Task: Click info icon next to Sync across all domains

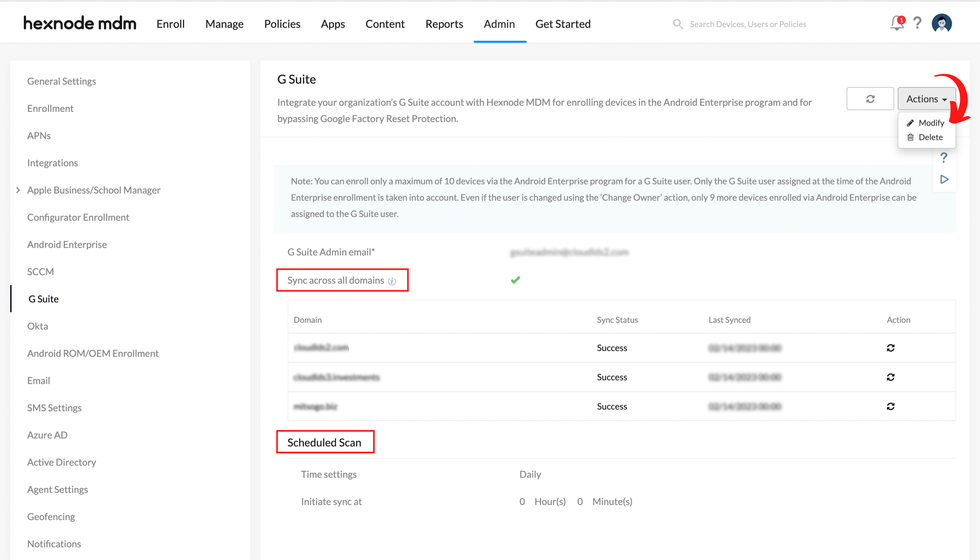Action: (392, 281)
